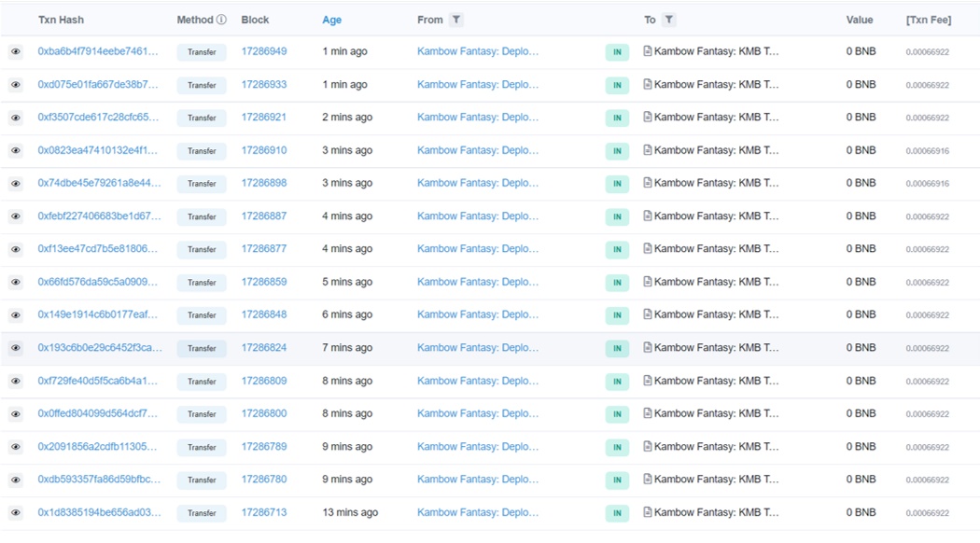Click Transfer method badge for block 17286713
Image resolution: width=980 pixels, height=543 pixels.
202,513
